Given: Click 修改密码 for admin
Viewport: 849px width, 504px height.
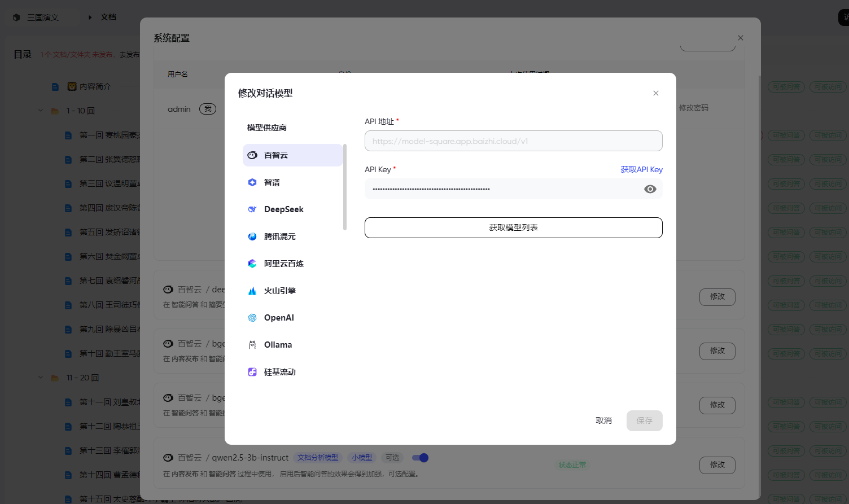Looking at the screenshot, I should tap(693, 108).
